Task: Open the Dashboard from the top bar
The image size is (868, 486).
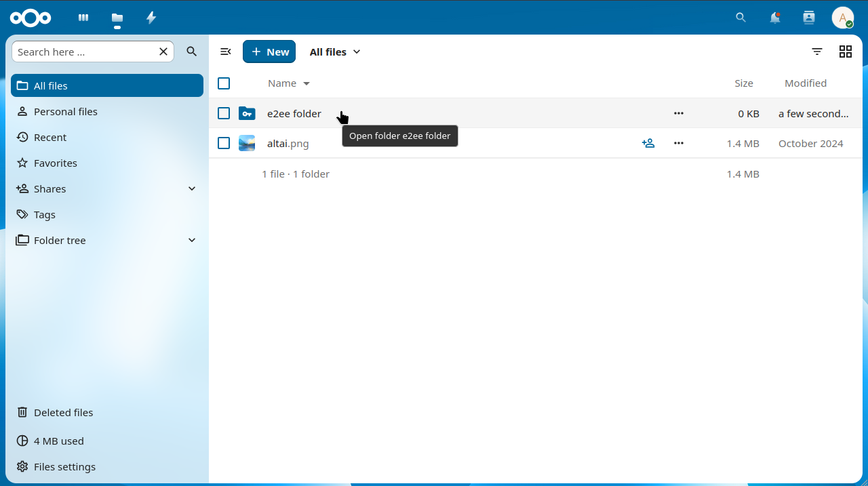Action: pos(83,18)
